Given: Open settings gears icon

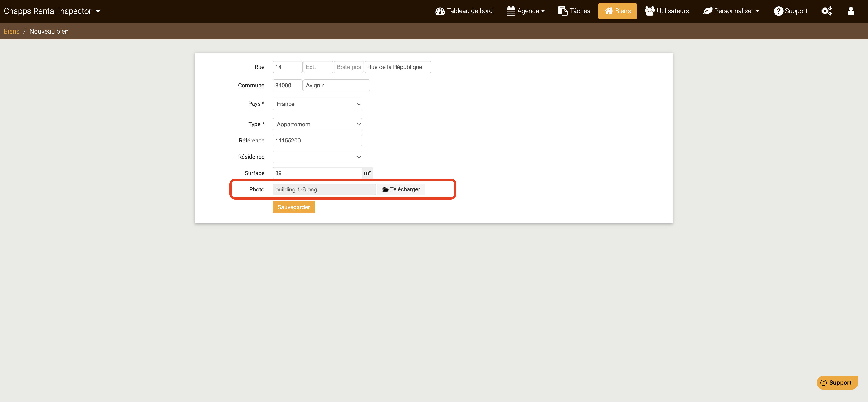Looking at the screenshot, I should [826, 11].
